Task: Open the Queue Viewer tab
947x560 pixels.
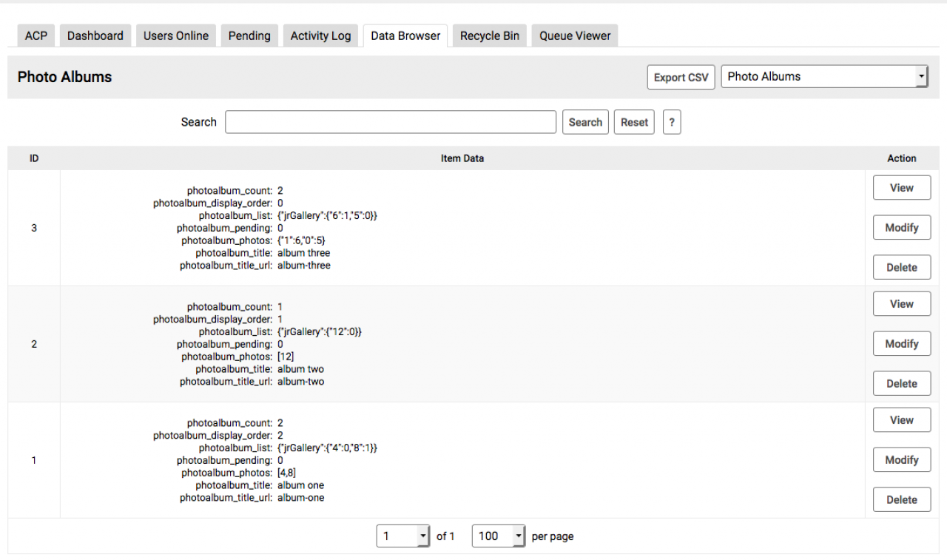Action: [x=575, y=36]
